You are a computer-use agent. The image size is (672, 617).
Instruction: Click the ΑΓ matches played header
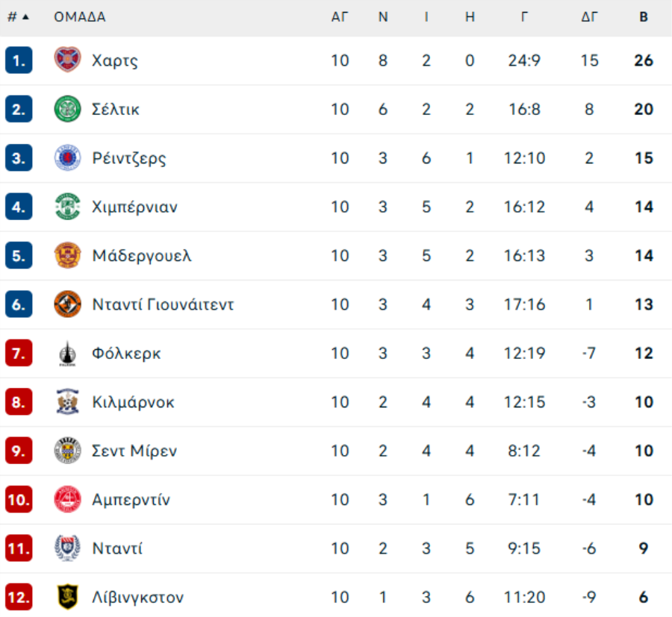coord(340,17)
